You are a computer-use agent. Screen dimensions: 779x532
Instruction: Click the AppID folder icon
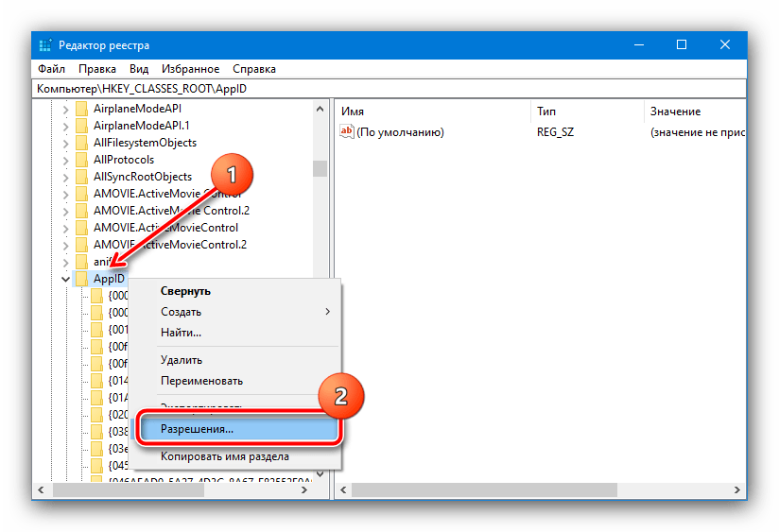click(x=82, y=279)
